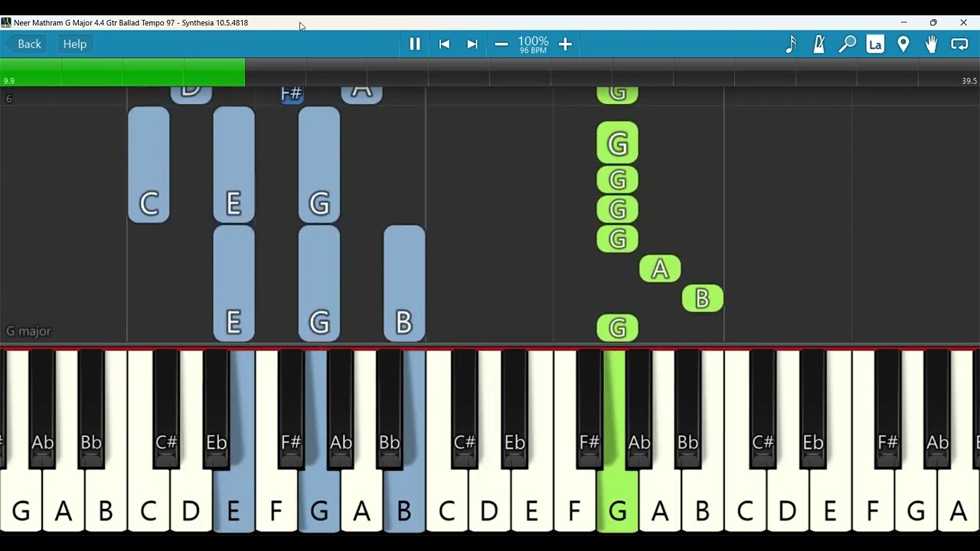Image resolution: width=980 pixels, height=551 pixels.
Task: Open the music note display options
Action: 791,44
